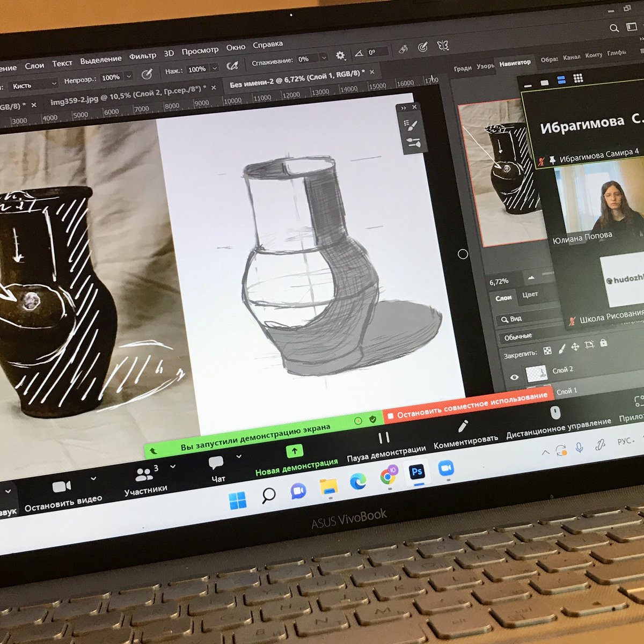
Task: Open Zoom Чат button
Action: pos(217,470)
